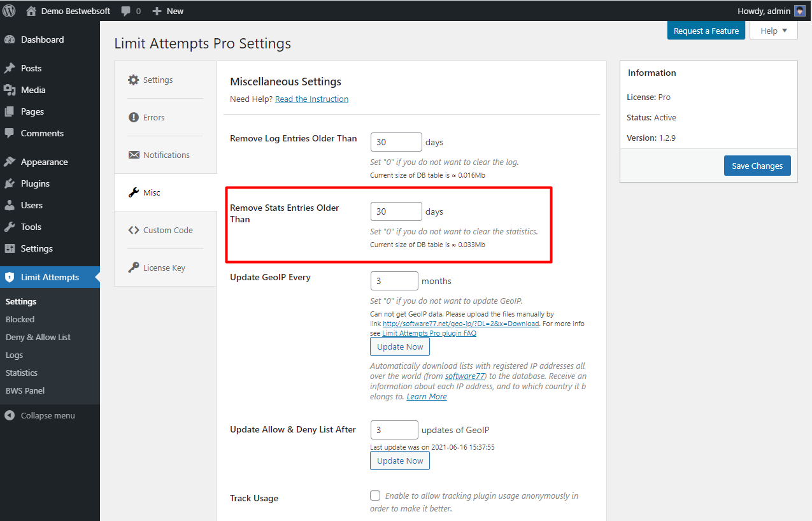Click the Appearance paintbrush icon
The width and height of the screenshot is (812, 521).
pos(10,162)
